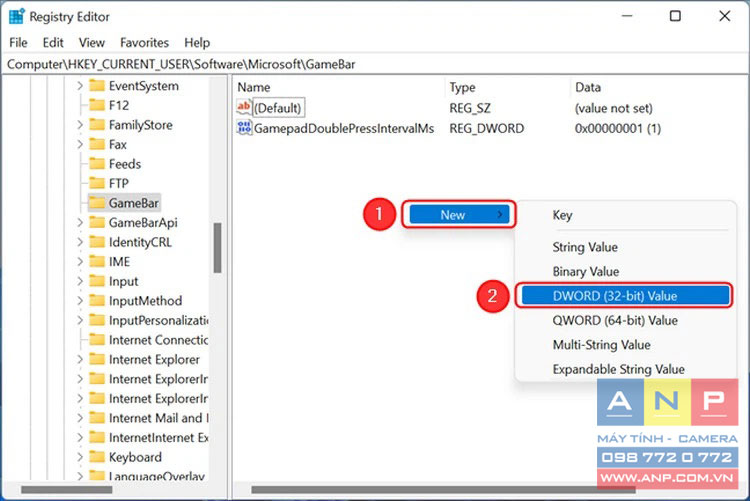Click the values pane horizontal scrollbar

pyautogui.click(x=443, y=490)
